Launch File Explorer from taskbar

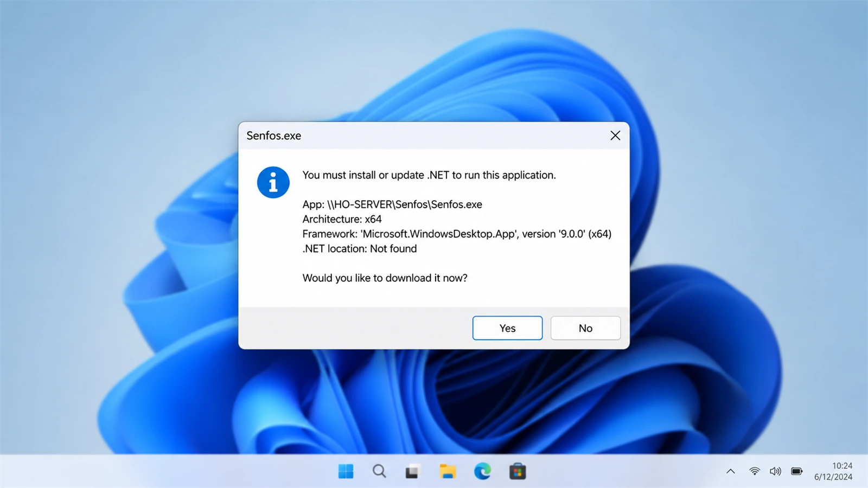[x=447, y=471]
